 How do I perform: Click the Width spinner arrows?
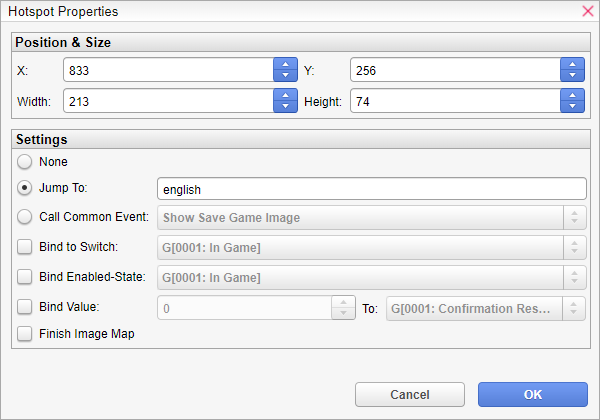tap(285, 101)
